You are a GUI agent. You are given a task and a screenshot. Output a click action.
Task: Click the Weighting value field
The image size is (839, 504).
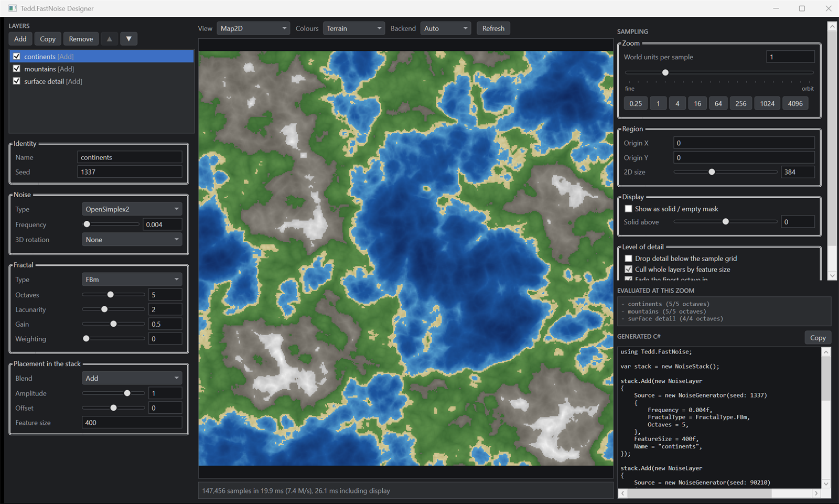165,339
